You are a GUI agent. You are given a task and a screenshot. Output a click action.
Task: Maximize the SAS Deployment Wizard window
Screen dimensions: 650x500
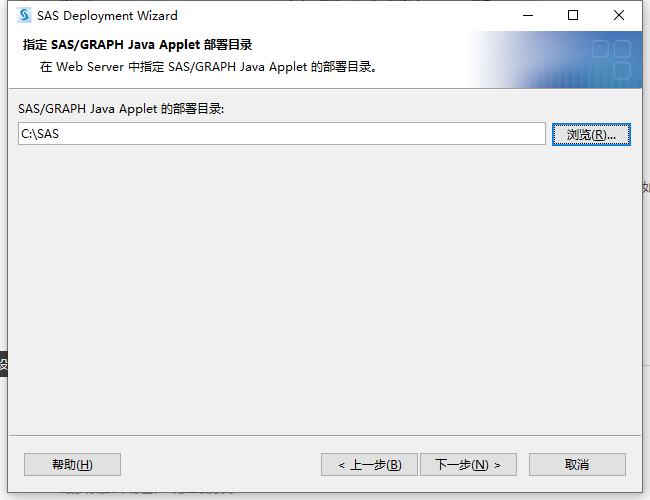(573, 15)
